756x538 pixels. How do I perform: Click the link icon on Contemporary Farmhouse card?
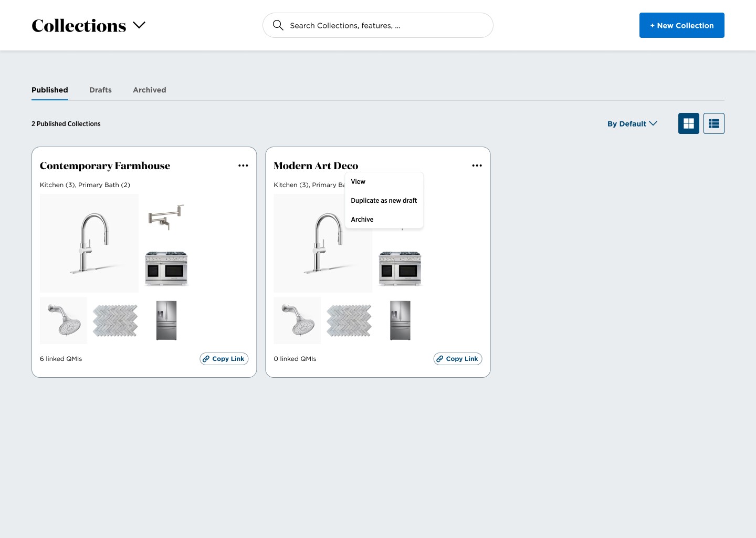206,359
